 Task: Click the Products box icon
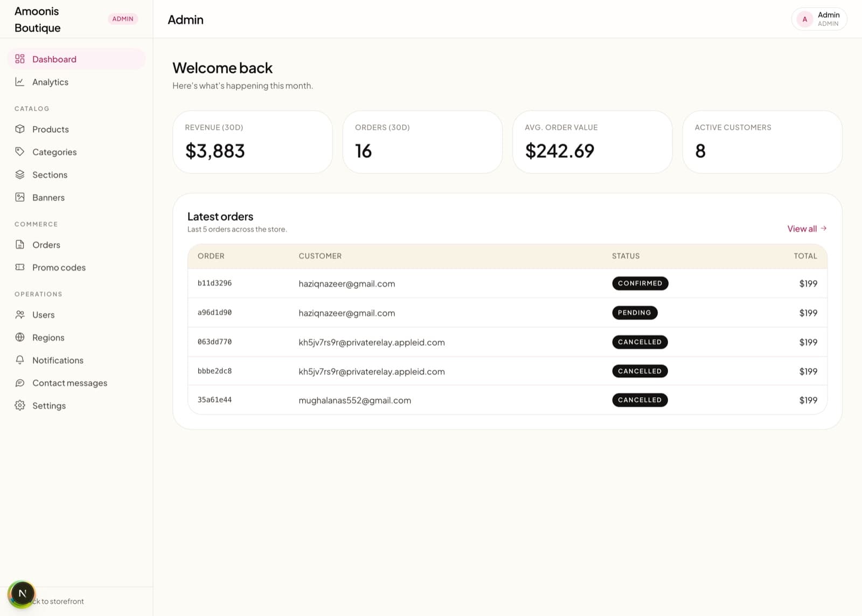pyautogui.click(x=20, y=129)
